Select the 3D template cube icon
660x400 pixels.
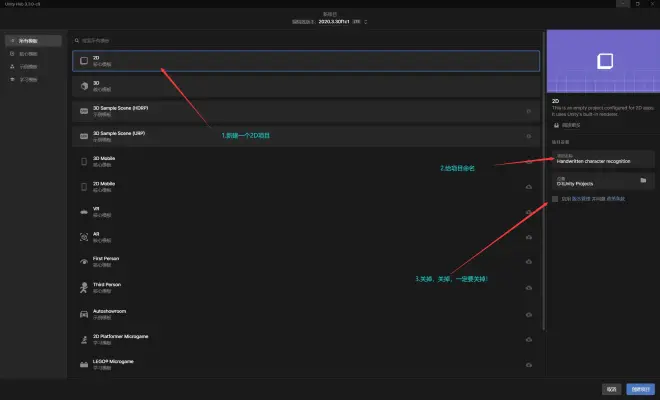pyautogui.click(x=84, y=86)
